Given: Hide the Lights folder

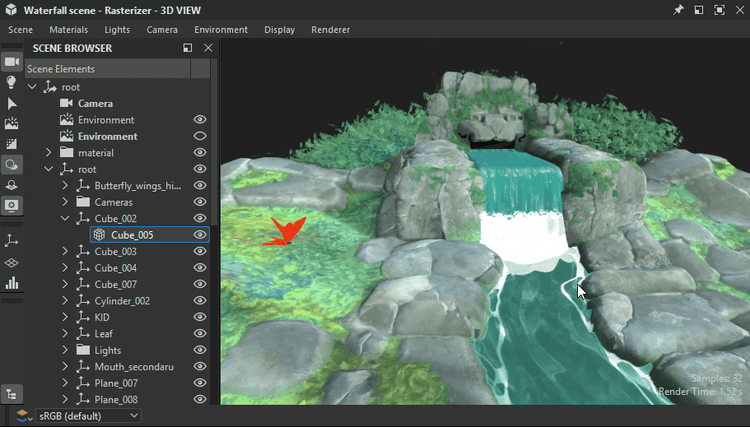Looking at the screenshot, I should (200, 350).
